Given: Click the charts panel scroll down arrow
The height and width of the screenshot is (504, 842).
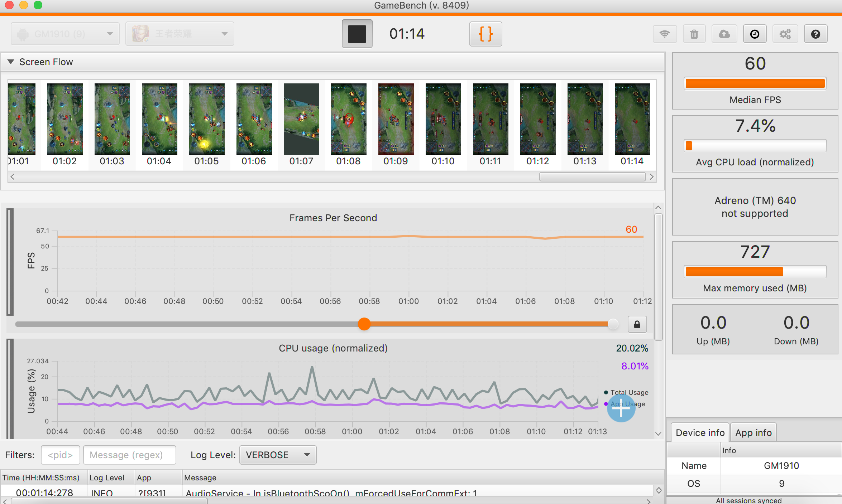Looking at the screenshot, I should pyautogui.click(x=658, y=433).
